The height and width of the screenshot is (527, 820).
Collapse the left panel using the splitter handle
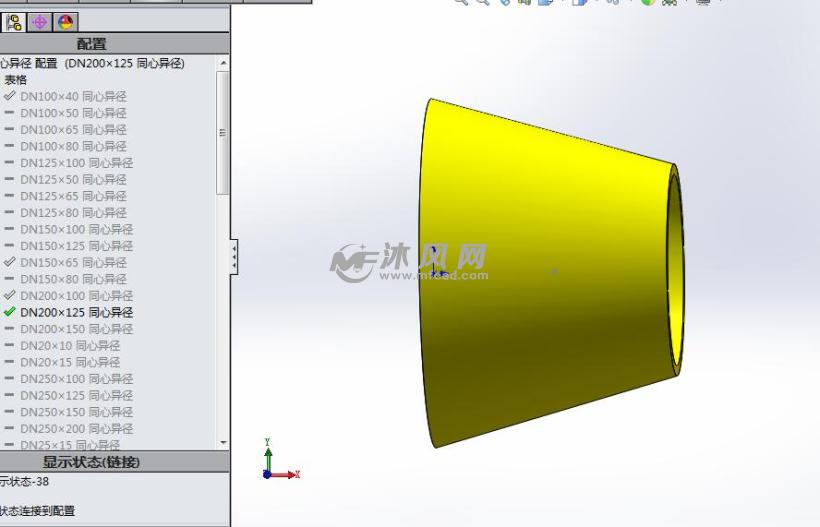click(x=234, y=257)
